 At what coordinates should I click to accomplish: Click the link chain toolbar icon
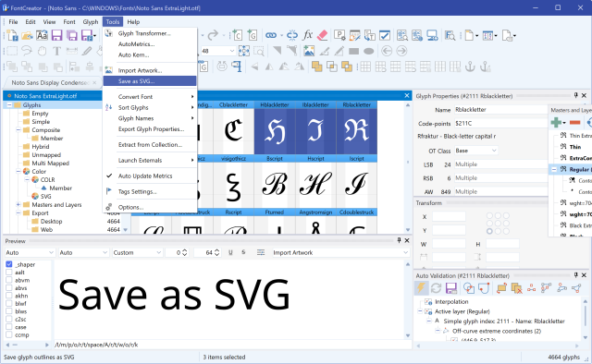point(271,35)
